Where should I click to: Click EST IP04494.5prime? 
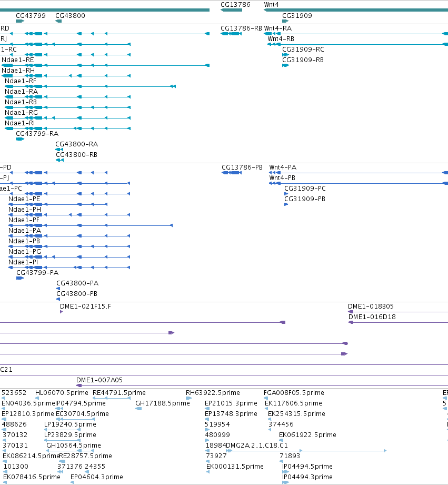point(307,466)
